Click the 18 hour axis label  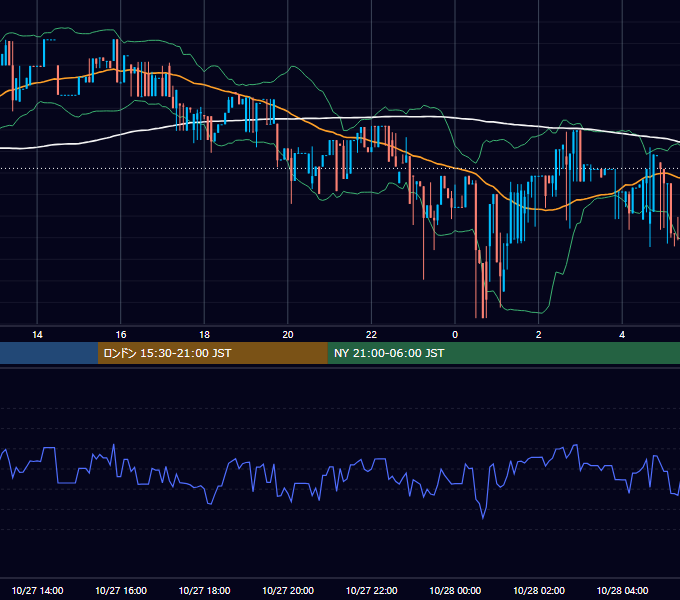[204, 335]
